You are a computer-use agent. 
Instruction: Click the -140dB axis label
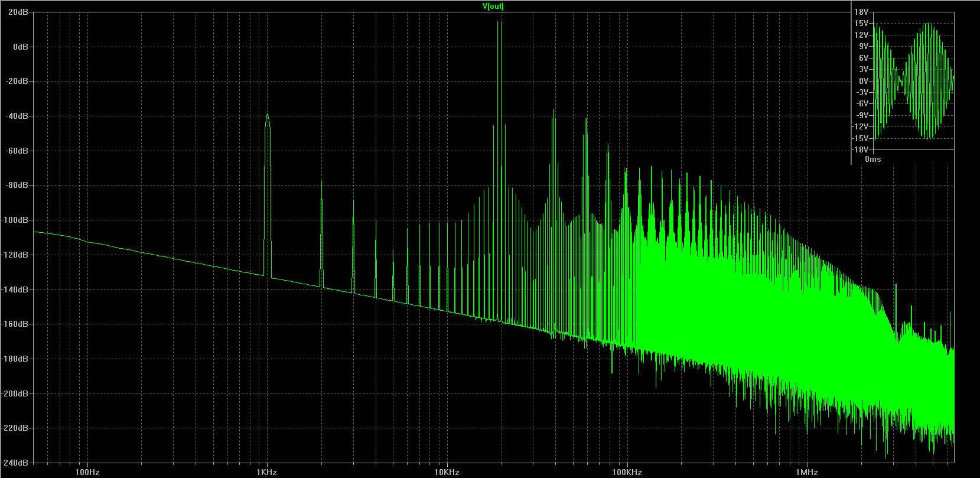pos(15,290)
